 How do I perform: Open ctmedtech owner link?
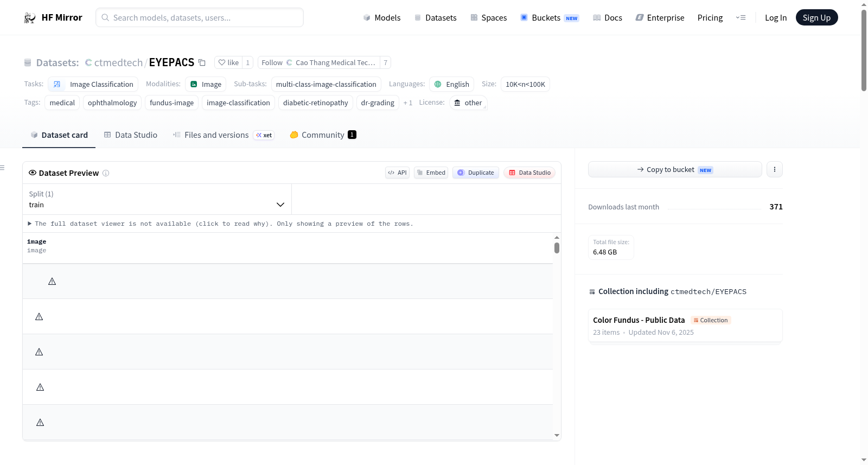[118, 63]
